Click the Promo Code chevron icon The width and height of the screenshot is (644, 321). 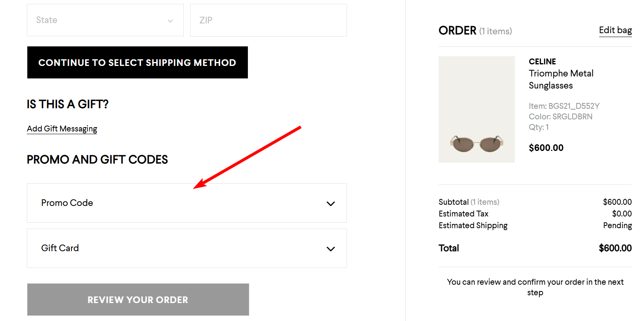tap(331, 204)
